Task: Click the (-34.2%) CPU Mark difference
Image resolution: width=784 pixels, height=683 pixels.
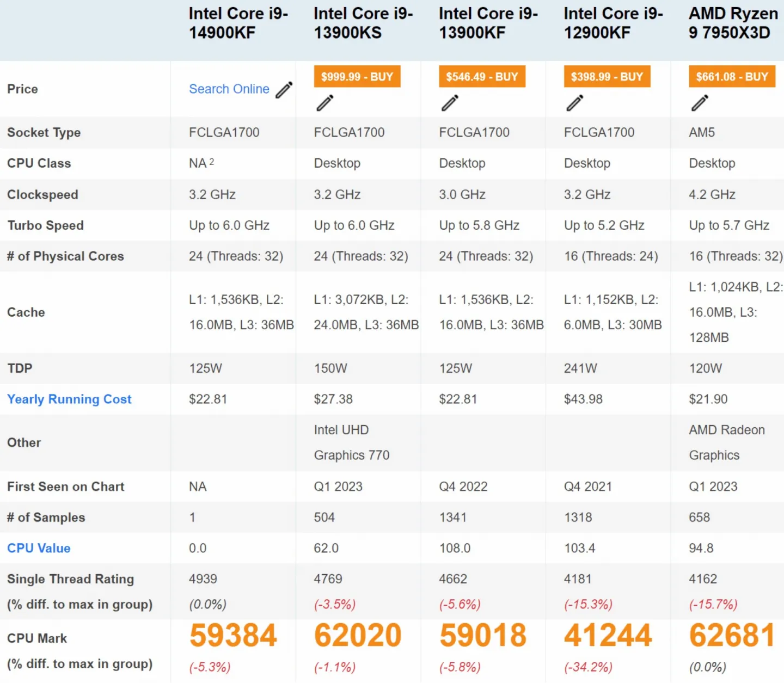Action: (589, 667)
